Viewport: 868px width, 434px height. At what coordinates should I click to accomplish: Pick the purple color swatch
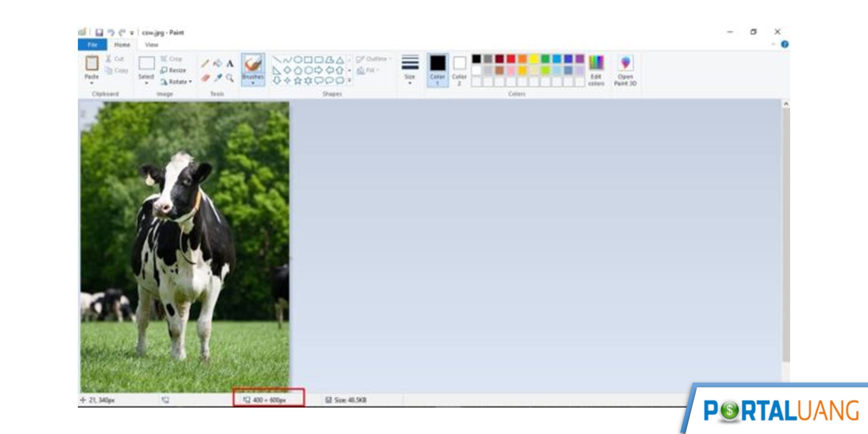point(580,59)
